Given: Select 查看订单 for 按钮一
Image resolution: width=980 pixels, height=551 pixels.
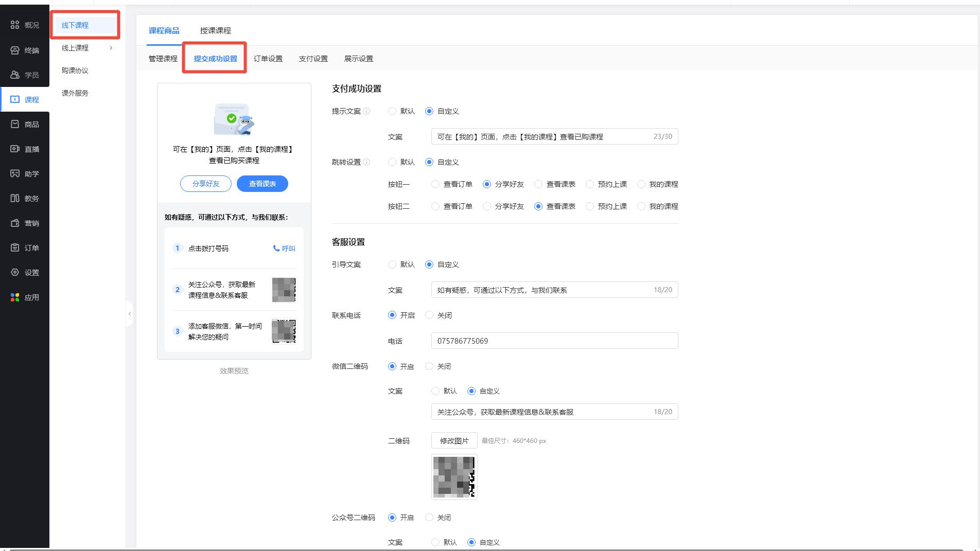Looking at the screenshot, I should pos(435,184).
